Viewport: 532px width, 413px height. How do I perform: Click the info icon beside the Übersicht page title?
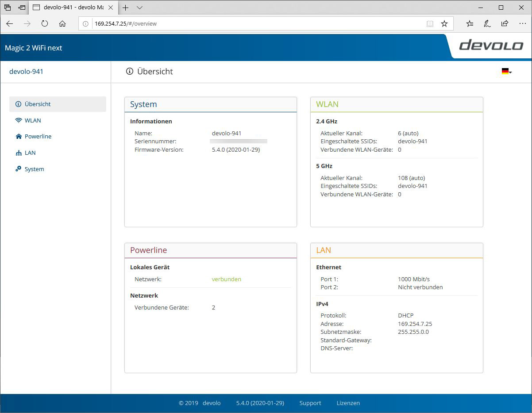130,71
